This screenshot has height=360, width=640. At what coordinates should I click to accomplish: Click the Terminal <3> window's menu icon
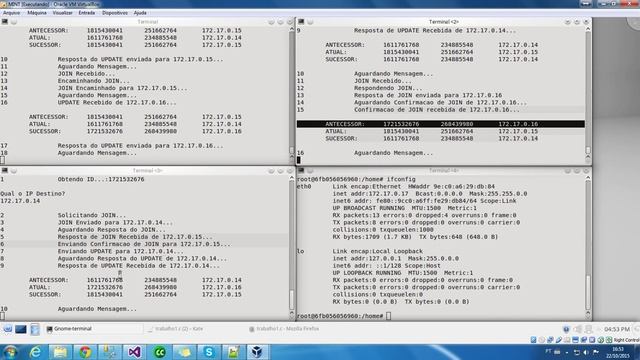point(4,170)
